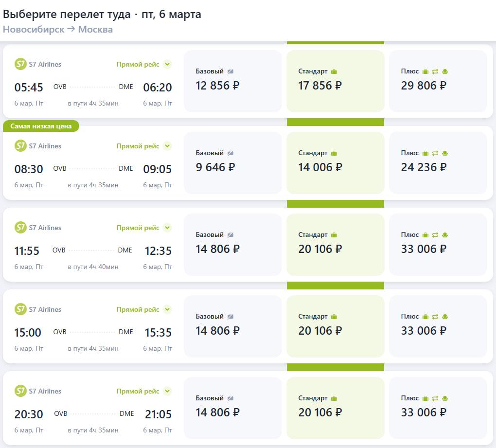Click the Самая низкая цена badge

coord(41,126)
